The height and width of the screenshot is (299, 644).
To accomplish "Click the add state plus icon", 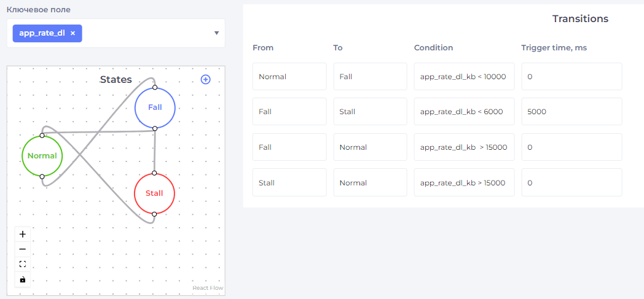I will click(206, 79).
